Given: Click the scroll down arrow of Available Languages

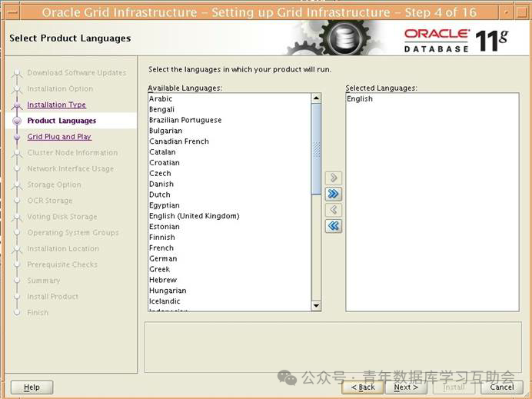Looking at the screenshot, I should click(x=316, y=306).
